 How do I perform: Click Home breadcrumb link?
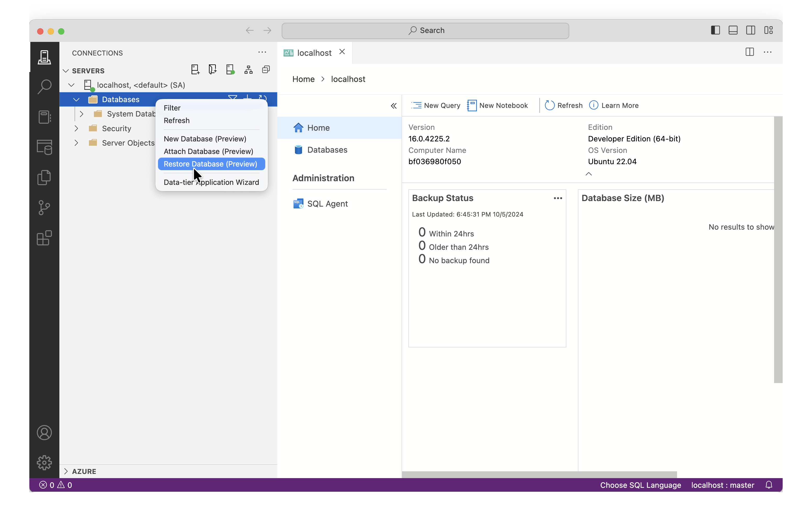coord(303,79)
